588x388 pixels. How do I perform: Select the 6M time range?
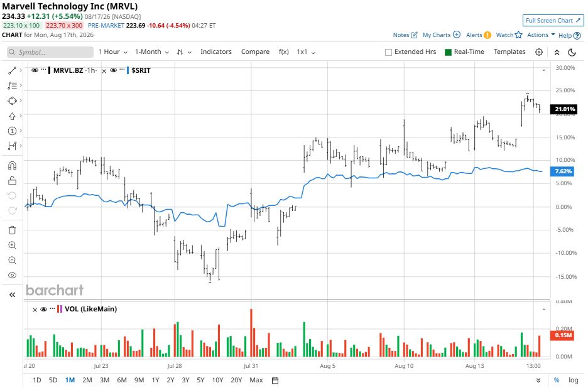(122, 380)
